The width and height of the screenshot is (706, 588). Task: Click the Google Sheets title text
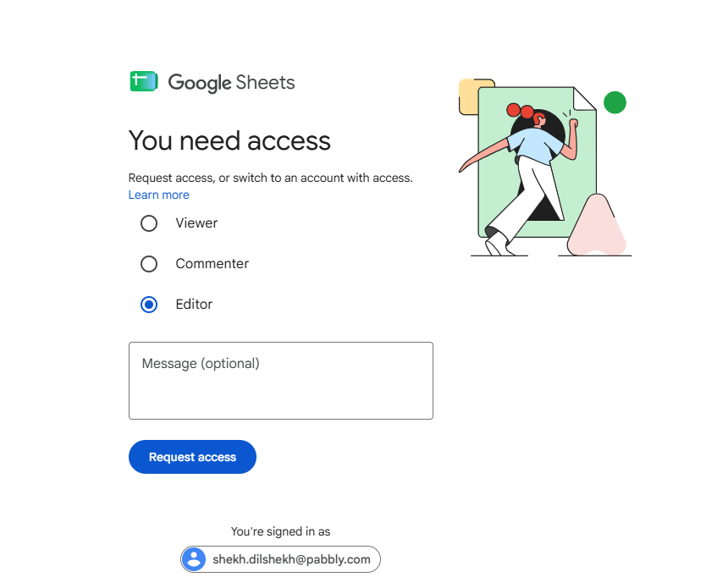(x=231, y=82)
